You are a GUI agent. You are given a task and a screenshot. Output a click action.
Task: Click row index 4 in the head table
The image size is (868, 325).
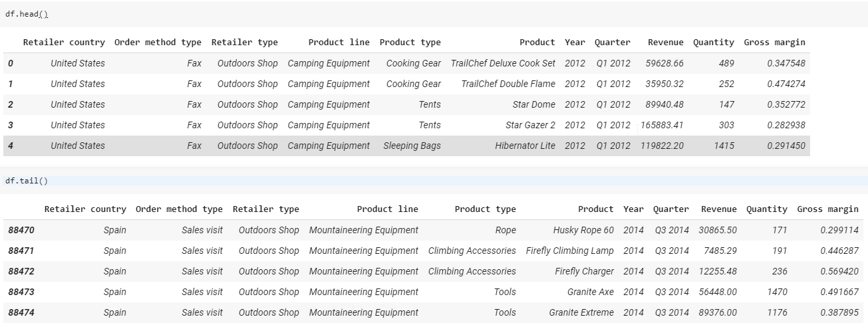(11, 146)
